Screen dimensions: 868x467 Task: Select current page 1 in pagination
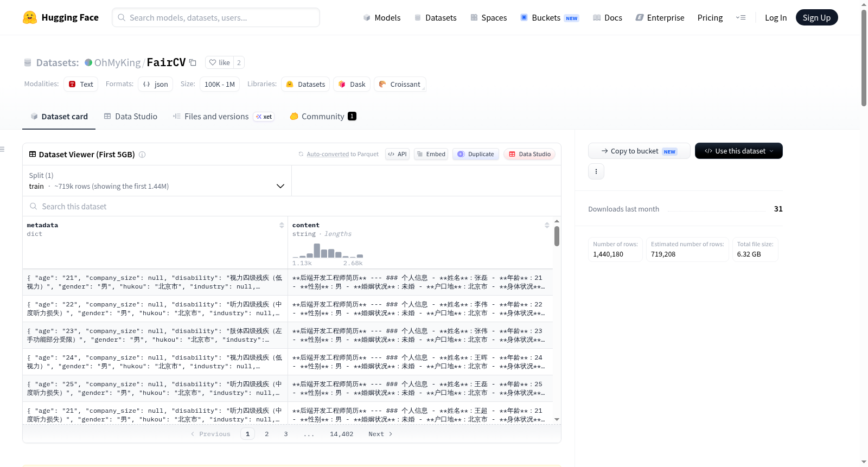248,434
